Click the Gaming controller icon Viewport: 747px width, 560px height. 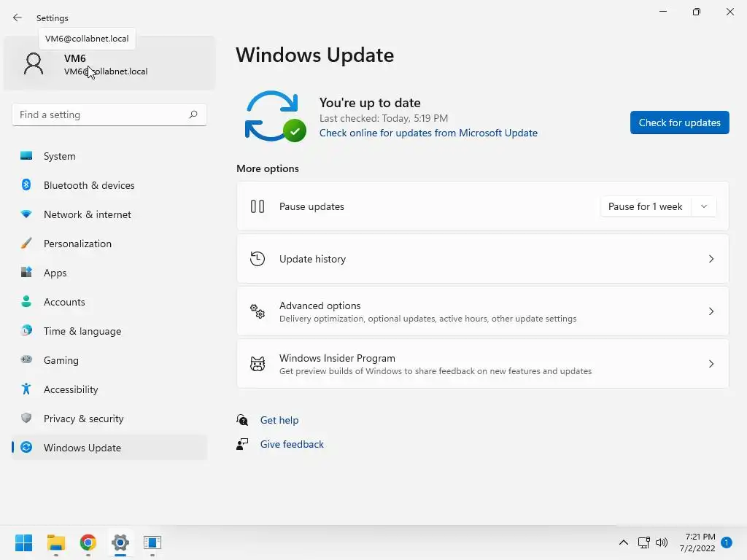click(26, 359)
